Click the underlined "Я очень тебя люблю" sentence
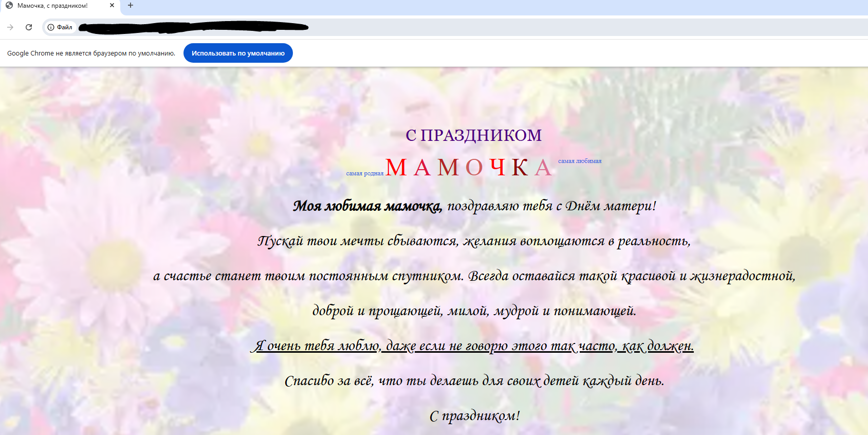868x435 pixels. click(x=473, y=346)
